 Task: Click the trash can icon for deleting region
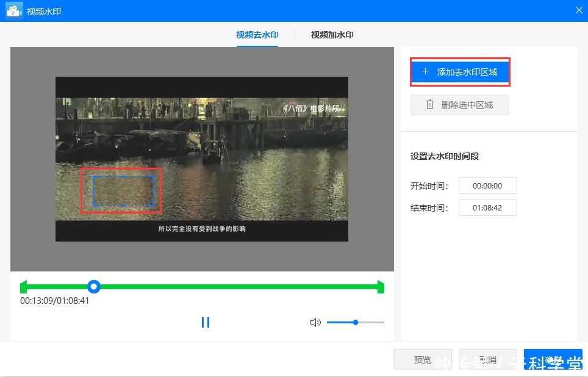pos(430,104)
